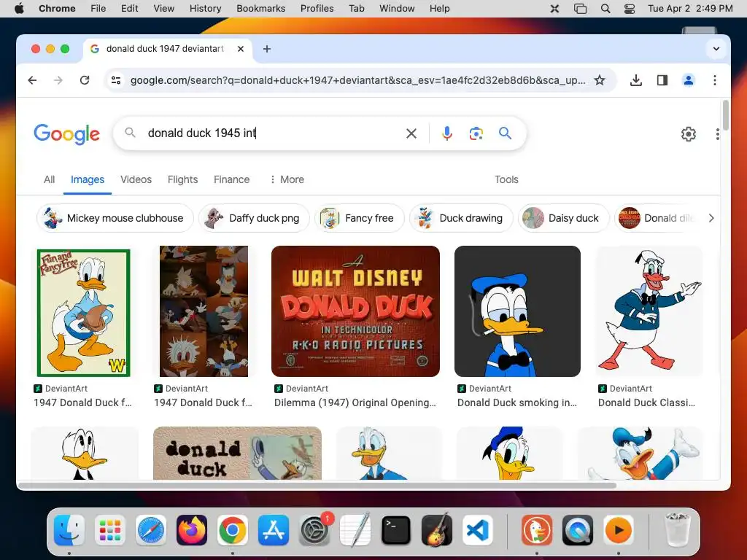Viewport: 747px width, 560px height.
Task: Go to Google homepage via logo
Action: coord(66,134)
